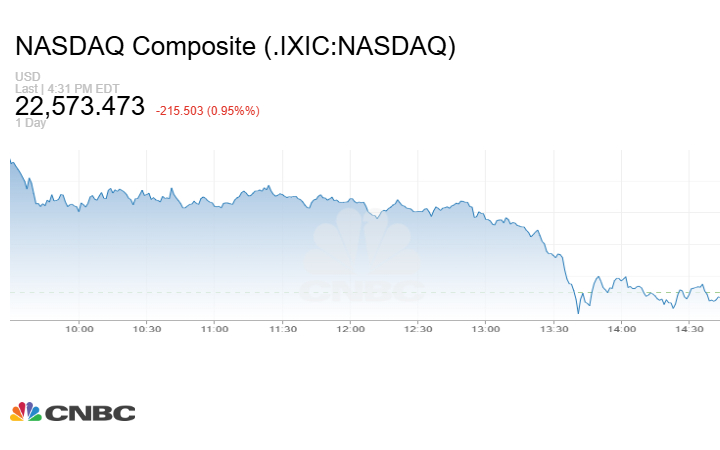This screenshot has width=720, height=450.
Task: Click the Last 4:31 PM EDT timestamp
Action: (x=64, y=89)
